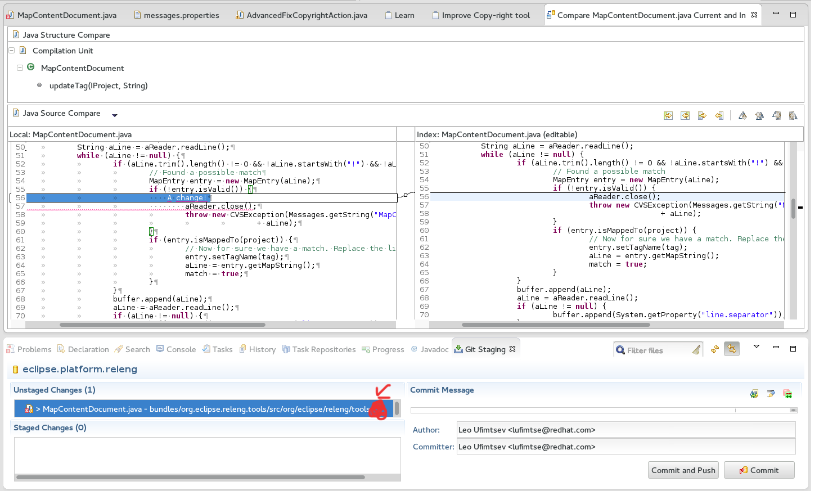The height and width of the screenshot is (504, 828).
Task: Click into the Author text field
Action: click(x=625, y=430)
